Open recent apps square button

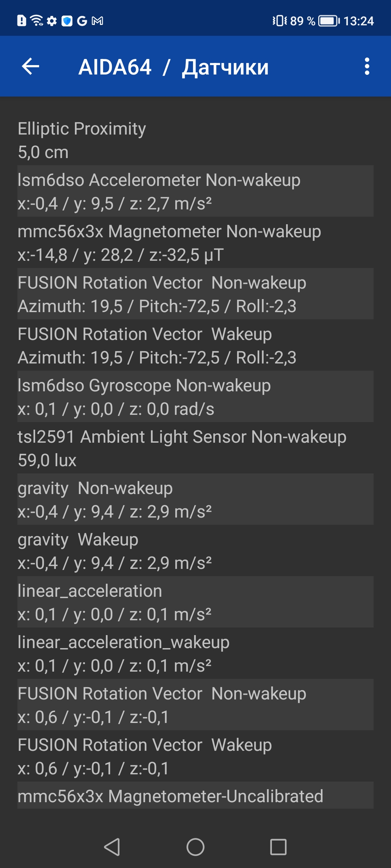click(278, 847)
